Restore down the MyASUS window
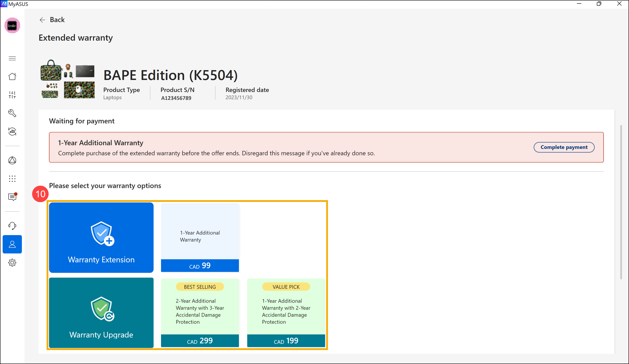The height and width of the screenshot is (364, 629). 599,4
